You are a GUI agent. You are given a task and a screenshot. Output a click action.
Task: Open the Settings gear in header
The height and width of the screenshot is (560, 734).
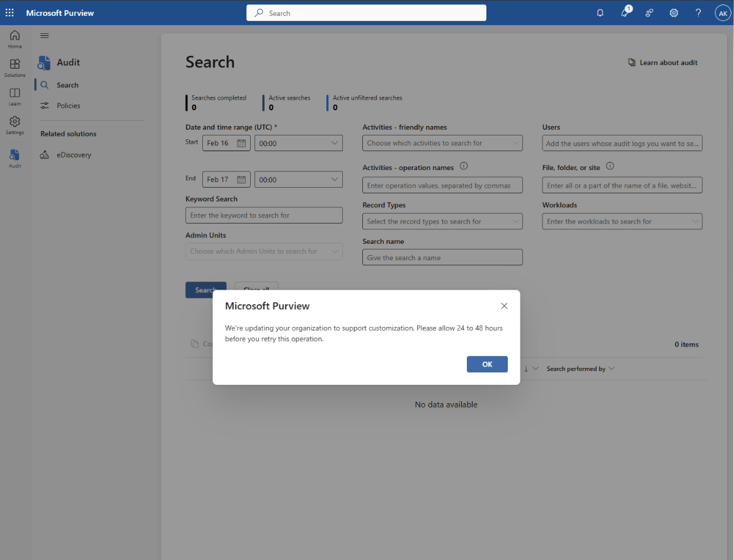click(x=674, y=13)
